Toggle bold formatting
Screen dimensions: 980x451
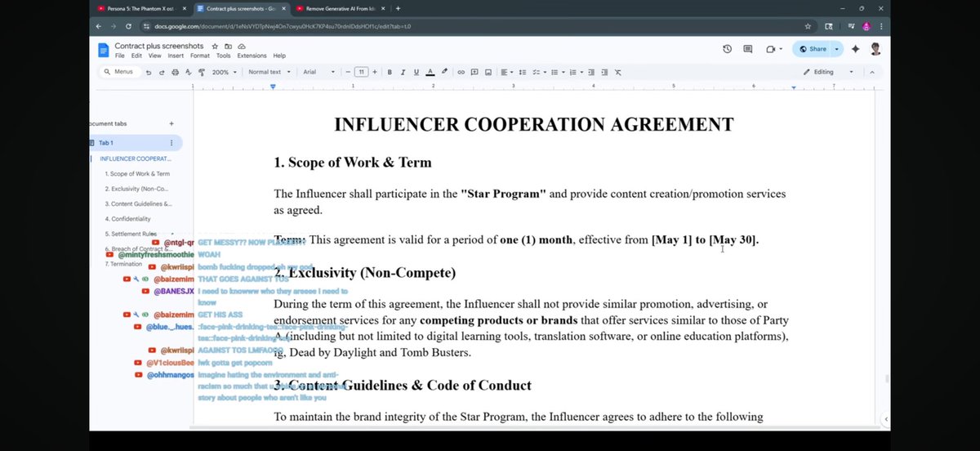(390, 72)
